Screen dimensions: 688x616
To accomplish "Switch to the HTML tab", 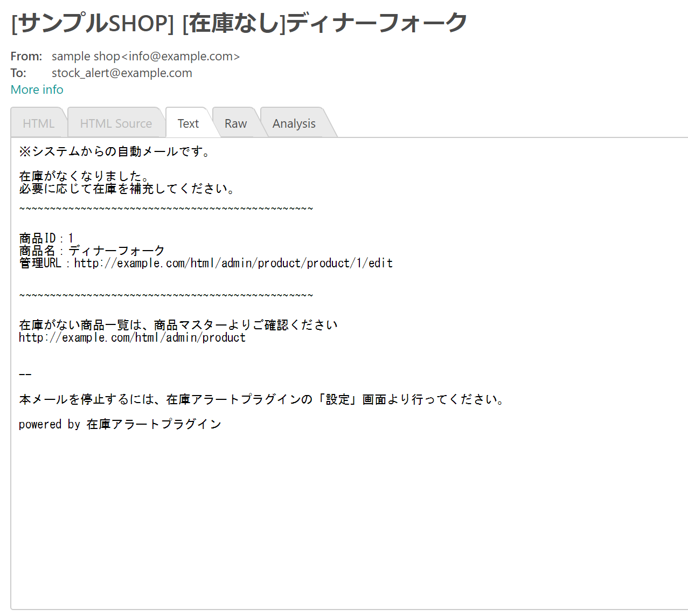I will [x=38, y=123].
